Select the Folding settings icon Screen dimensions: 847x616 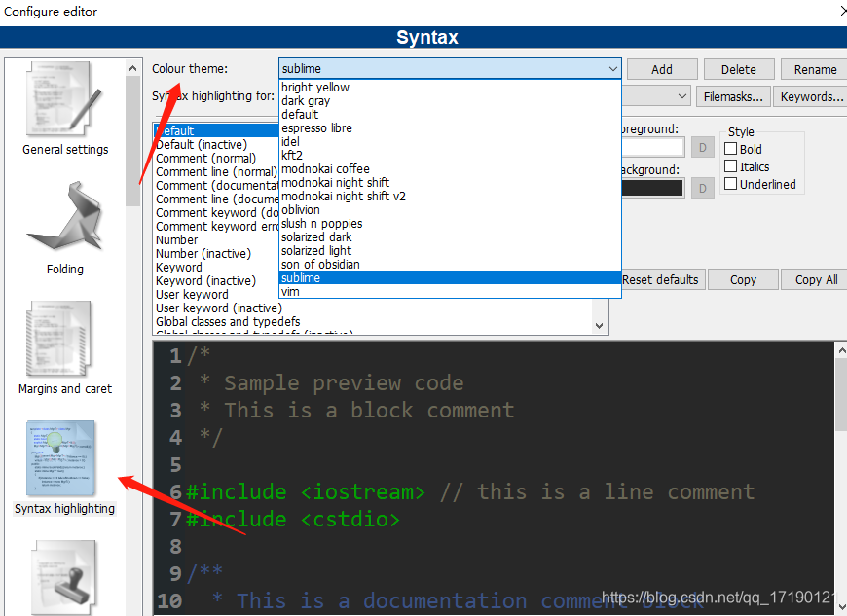click(x=64, y=219)
